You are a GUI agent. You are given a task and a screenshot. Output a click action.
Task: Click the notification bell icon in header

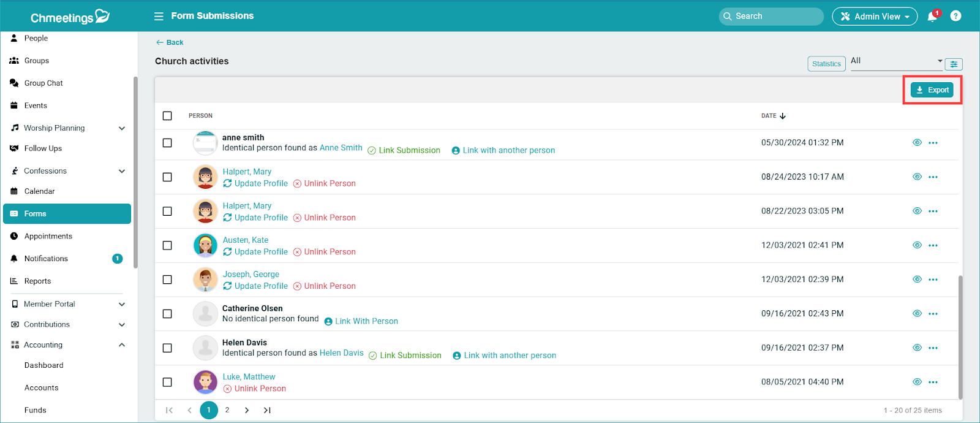click(x=932, y=17)
